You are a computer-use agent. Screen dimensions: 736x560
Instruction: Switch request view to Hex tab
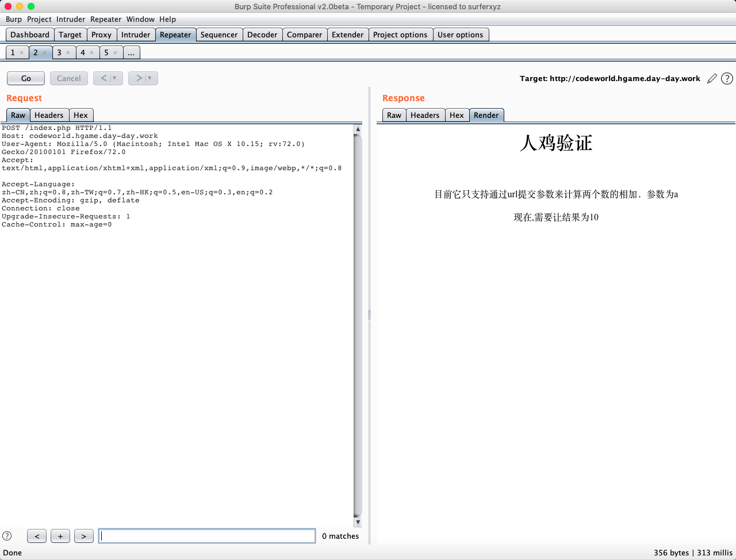pyautogui.click(x=80, y=115)
